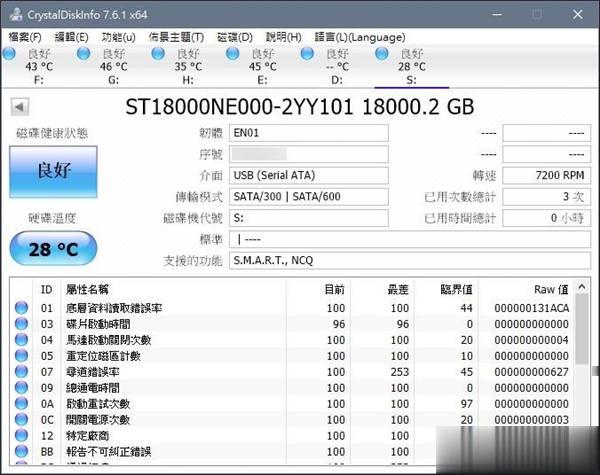Click the Raw 值 column header
The image size is (600, 475).
(551, 289)
